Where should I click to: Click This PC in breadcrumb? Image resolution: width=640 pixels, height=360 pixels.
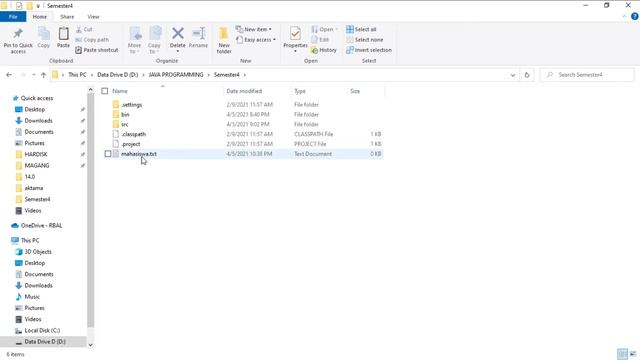[77, 75]
